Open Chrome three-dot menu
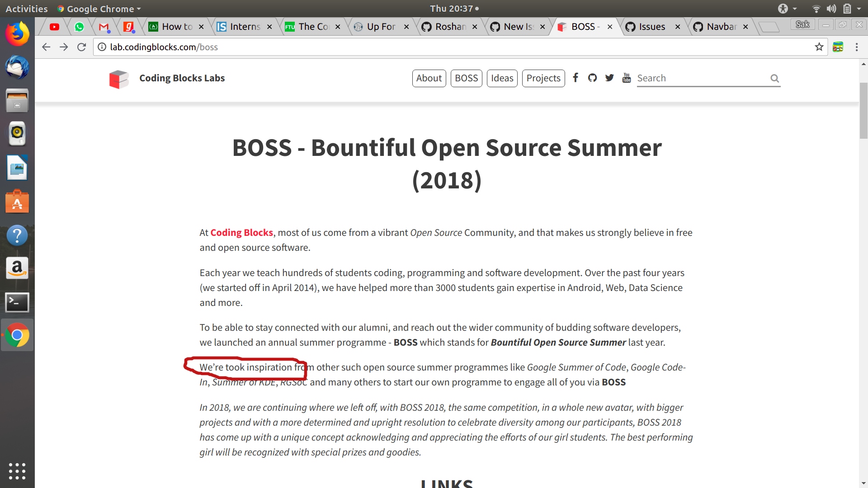Screen dimensions: 868x488 click(856, 47)
